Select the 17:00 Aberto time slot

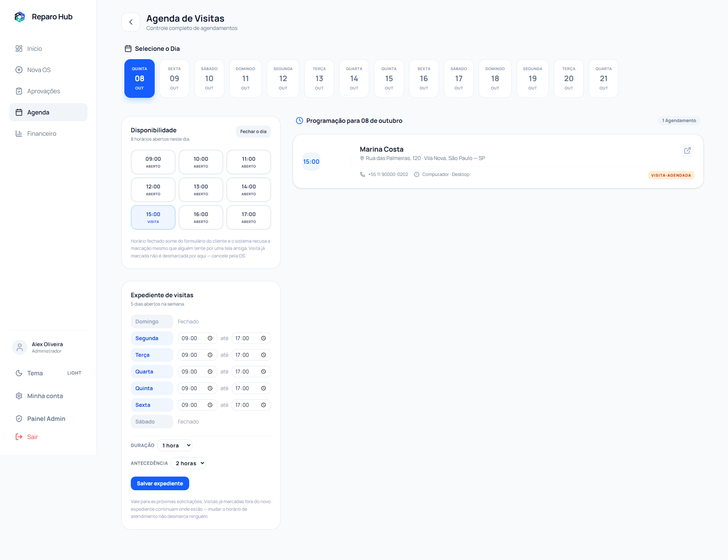tap(249, 217)
